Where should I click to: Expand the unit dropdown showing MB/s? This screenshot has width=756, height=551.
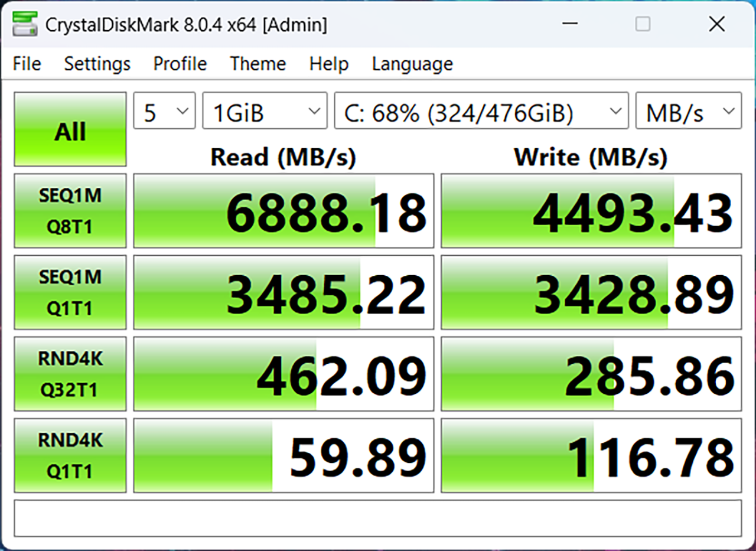click(x=689, y=110)
